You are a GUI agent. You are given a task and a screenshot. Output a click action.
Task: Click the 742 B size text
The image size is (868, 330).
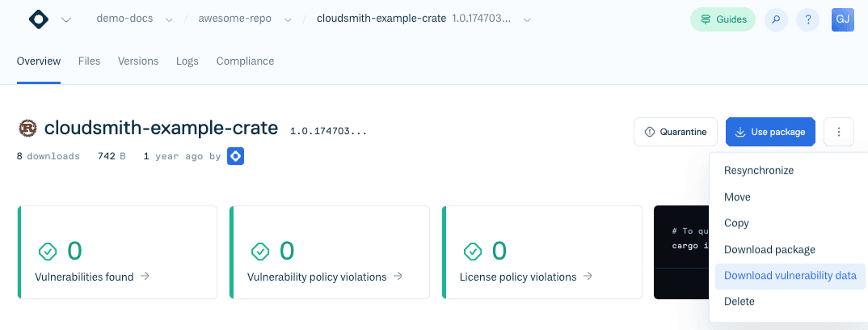click(x=112, y=157)
